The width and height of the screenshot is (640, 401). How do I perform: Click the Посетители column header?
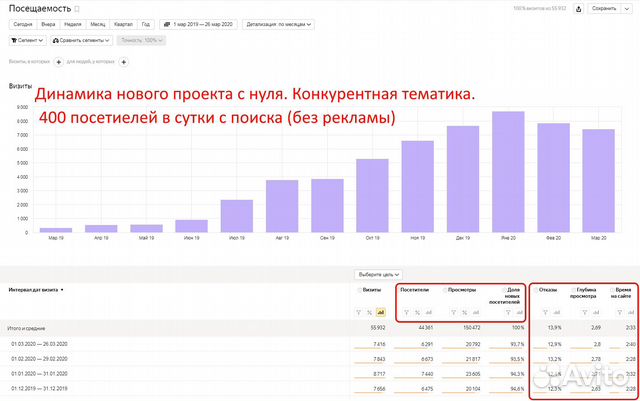click(414, 290)
